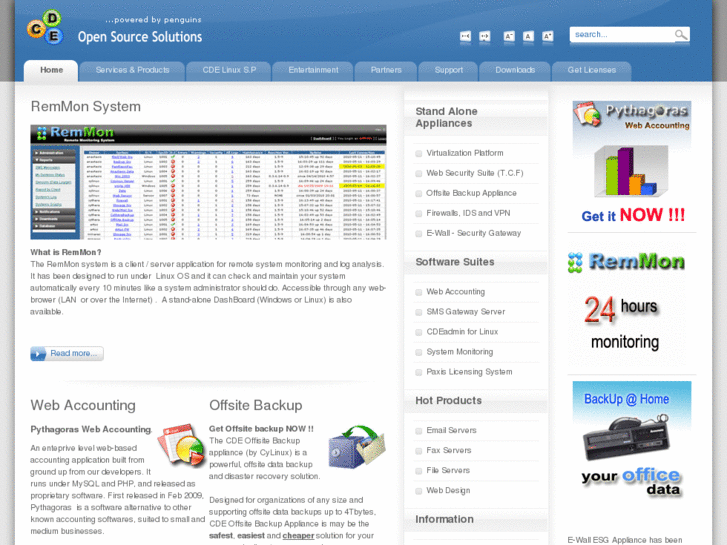This screenshot has width=727, height=545.
Task: Click the bullet icon beside Web Design
Action: pyautogui.click(x=419, y=491)
